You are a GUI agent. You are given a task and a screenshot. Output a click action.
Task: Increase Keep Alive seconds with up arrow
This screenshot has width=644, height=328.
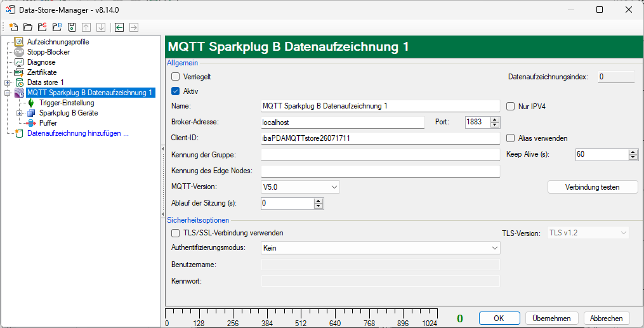tap(633, 152)
